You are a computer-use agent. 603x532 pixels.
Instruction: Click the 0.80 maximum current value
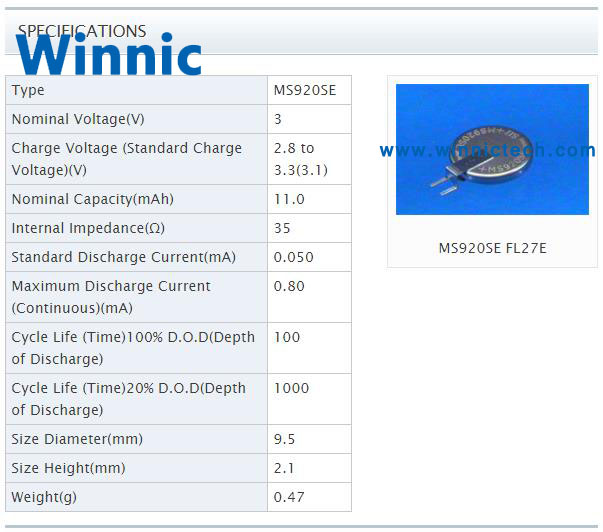tap(289, 286)
